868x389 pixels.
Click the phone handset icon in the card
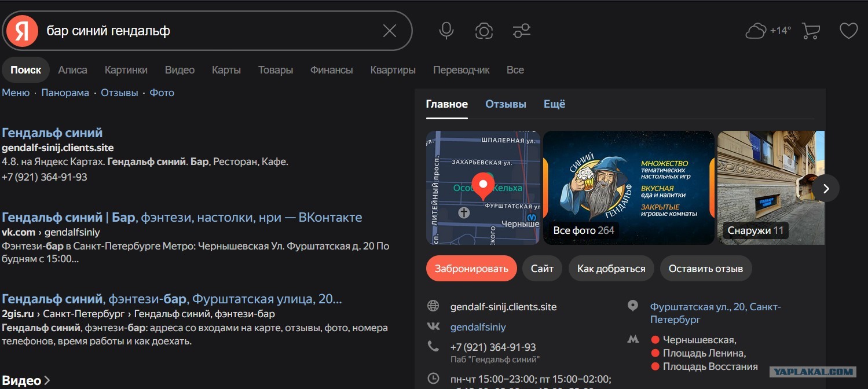433,346
